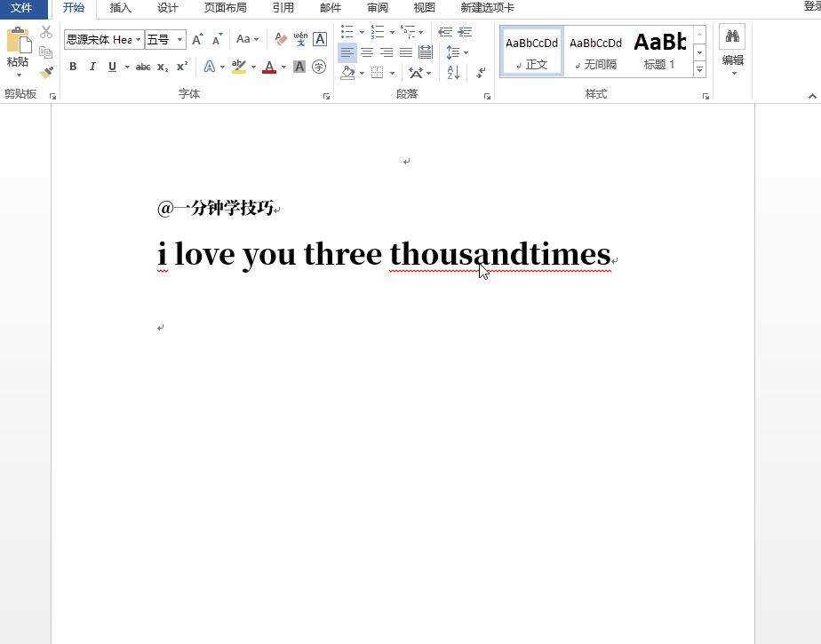Open the phonetic guide (wén) tool
The image size is (821, 644).
click(300, 39)
